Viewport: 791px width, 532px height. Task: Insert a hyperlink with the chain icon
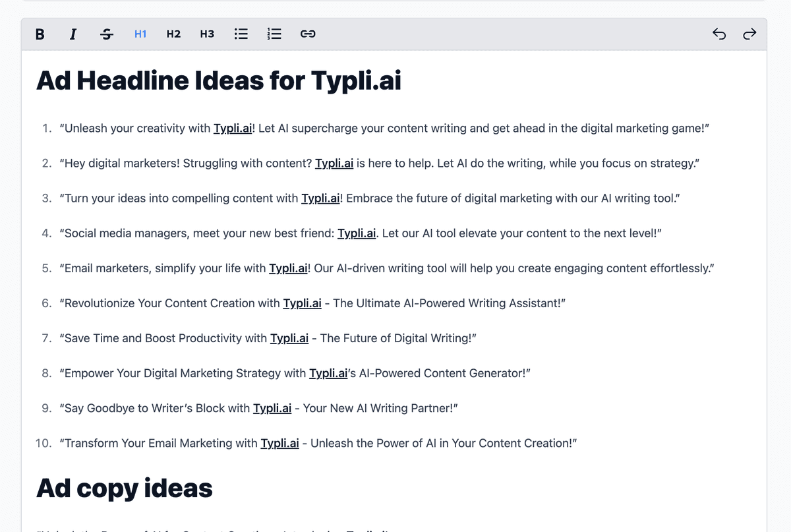[x=308, y=34]
